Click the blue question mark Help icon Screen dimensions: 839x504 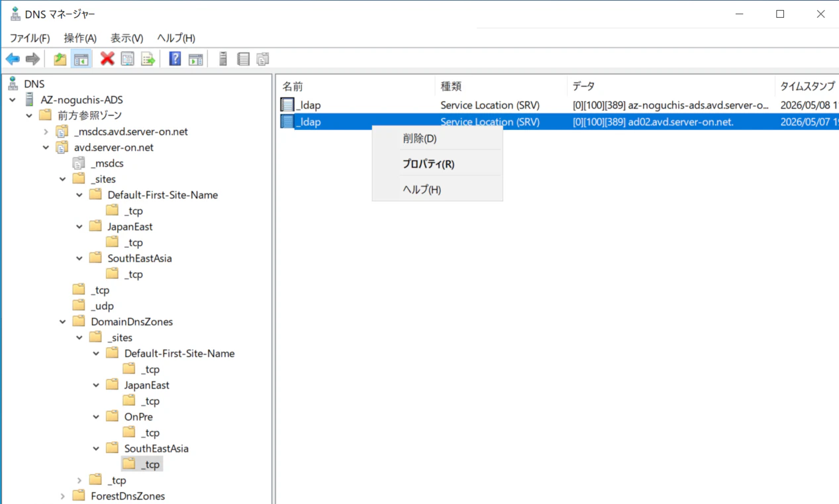click(x=175, y=59)
